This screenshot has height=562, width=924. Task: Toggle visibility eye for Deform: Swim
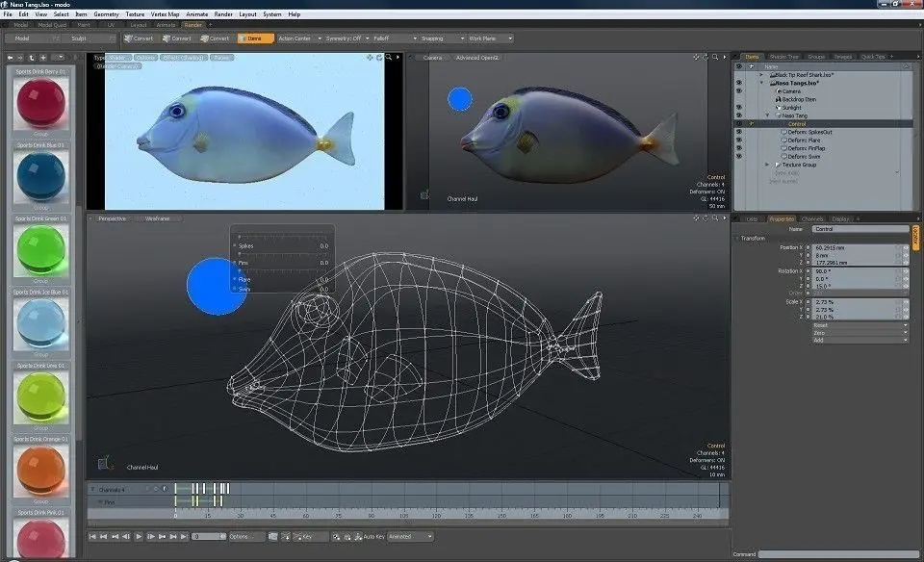pos(739,157)
